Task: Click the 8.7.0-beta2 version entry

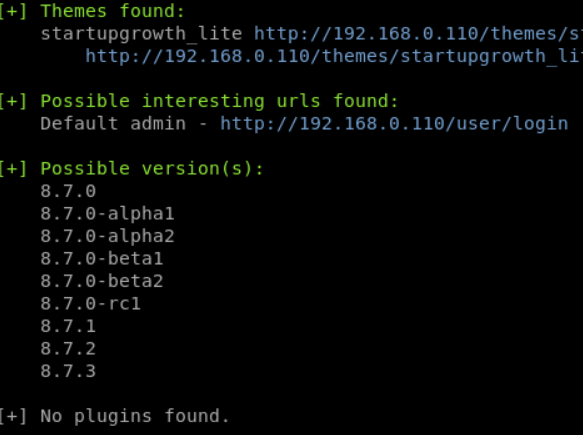Action: (102, 281)
